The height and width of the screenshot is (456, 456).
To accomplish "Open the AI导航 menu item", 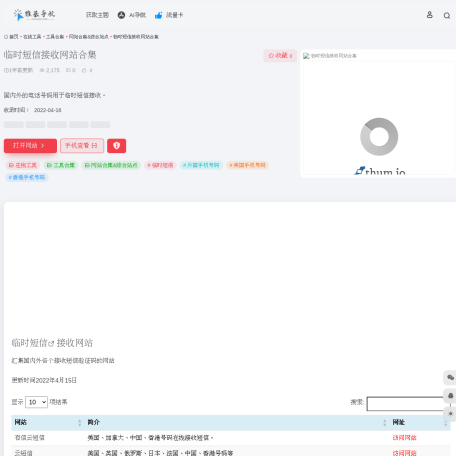I will [137, 15].
